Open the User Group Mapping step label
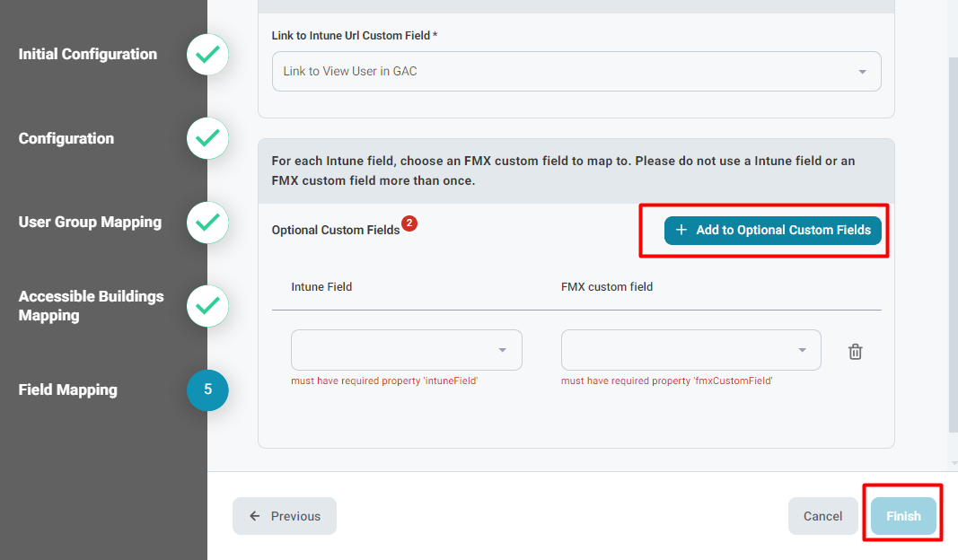This screenshot has height=560, width=958. pos(90,223)
